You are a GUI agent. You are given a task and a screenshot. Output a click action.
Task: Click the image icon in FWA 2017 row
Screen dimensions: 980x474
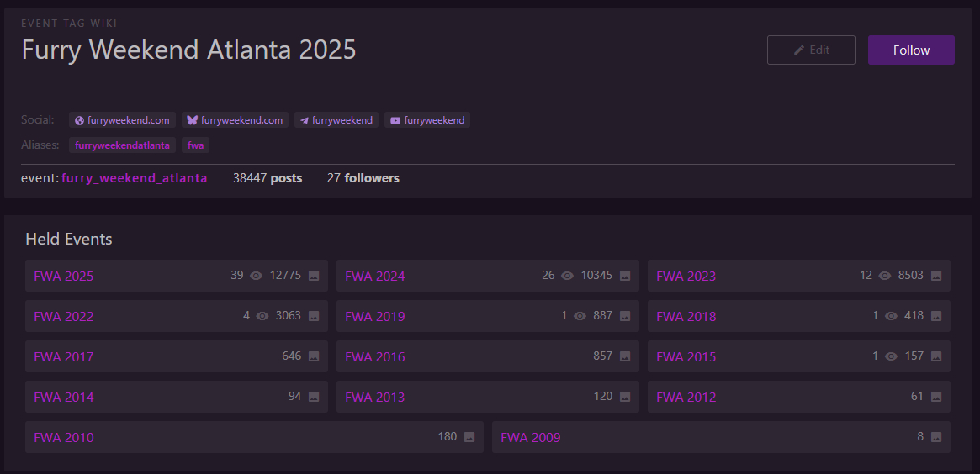click(x=314, y=356)
